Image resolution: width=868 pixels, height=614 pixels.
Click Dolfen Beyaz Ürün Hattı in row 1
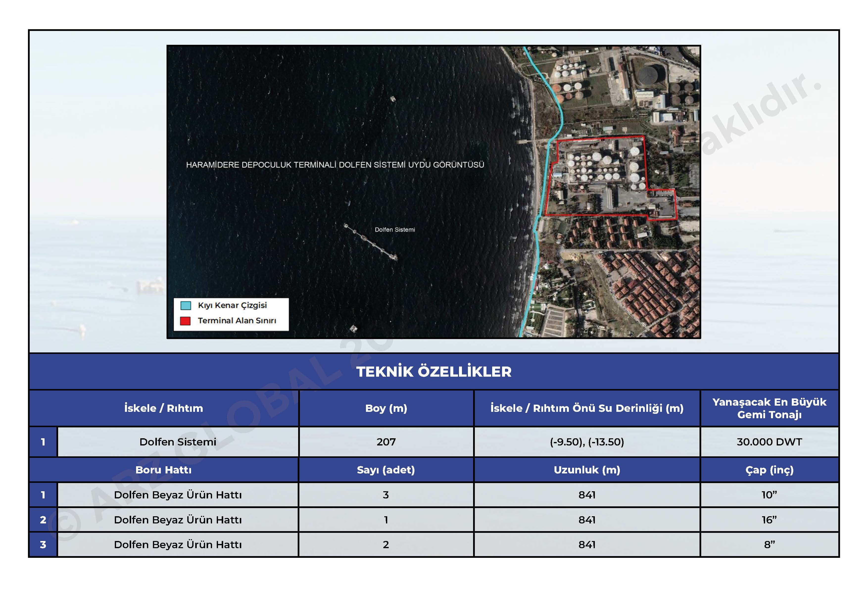[178, 495]
